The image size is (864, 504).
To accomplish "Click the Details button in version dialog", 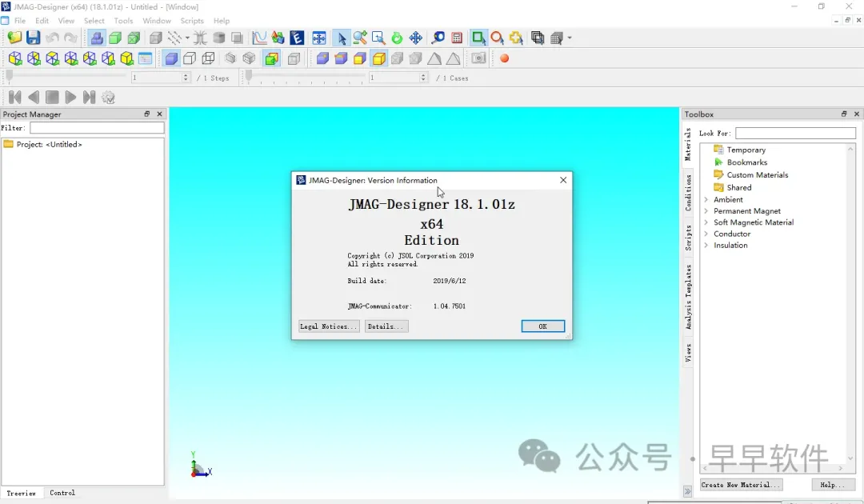I will coord(386,326).
